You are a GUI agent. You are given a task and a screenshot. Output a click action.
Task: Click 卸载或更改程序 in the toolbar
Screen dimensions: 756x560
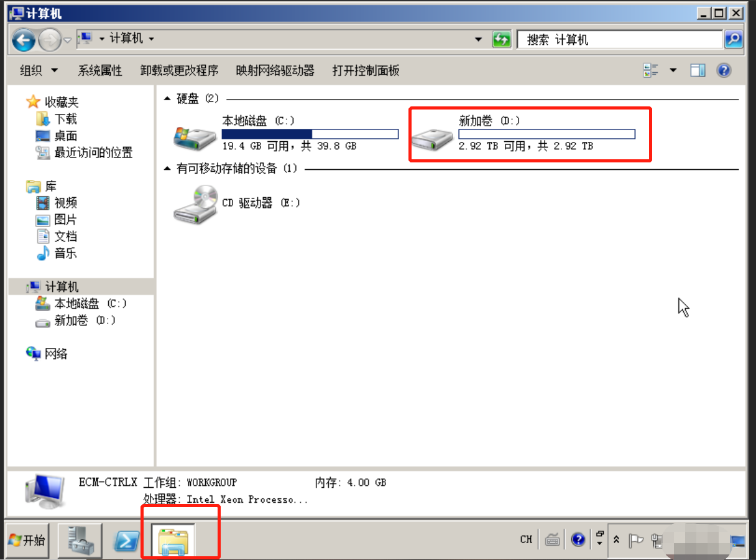(x=180, y=70)
